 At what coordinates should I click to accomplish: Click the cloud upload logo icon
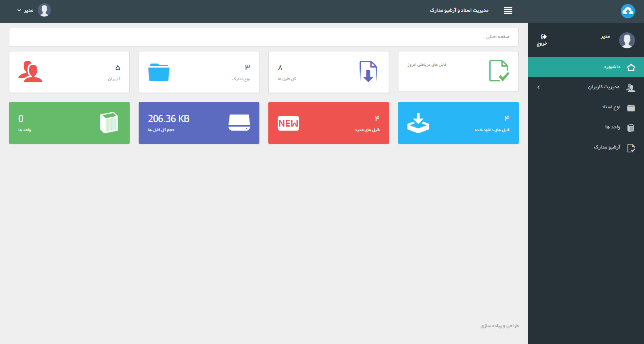pyautogui.click(x=628, y=11)
